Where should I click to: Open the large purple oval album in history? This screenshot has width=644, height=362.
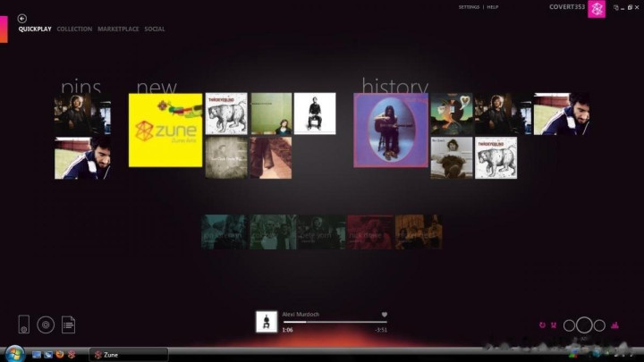click(x=391, y=130)
